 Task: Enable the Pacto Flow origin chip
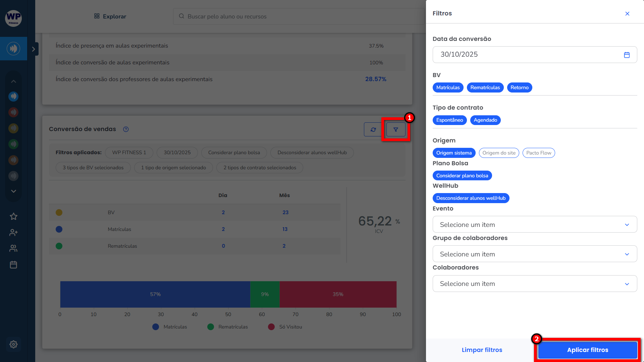[x=538, y=153]
